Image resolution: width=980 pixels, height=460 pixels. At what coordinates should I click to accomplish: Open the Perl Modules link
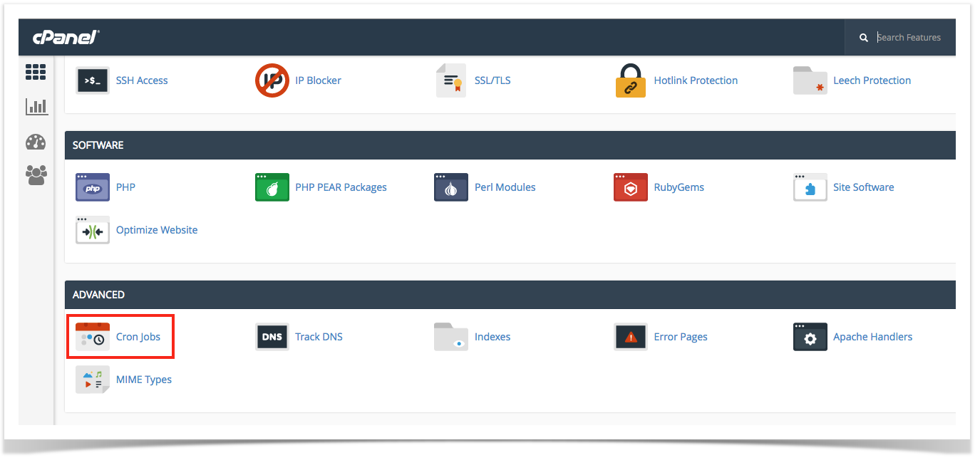(505, 187)
